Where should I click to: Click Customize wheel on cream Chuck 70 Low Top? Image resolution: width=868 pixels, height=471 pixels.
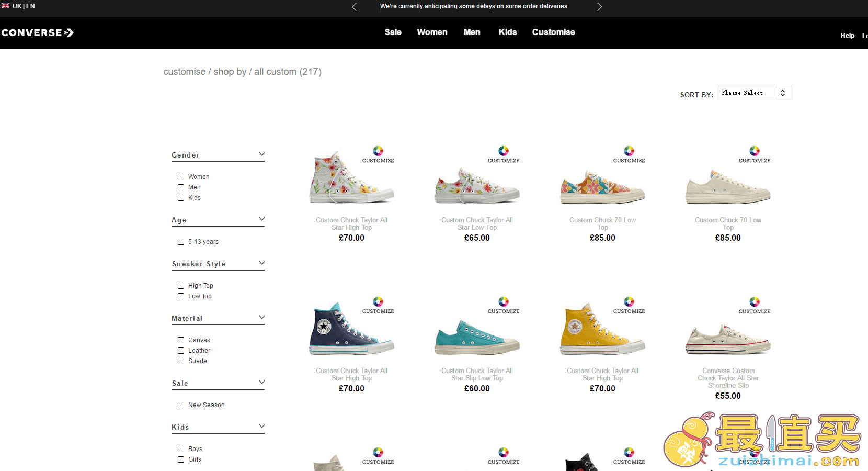(755, 151)
